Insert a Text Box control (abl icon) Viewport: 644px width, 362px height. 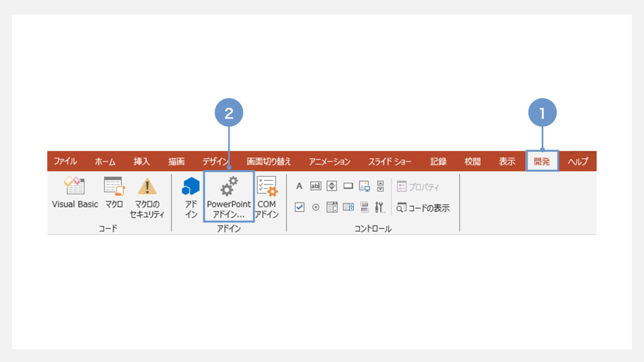[x=315, y=186]
